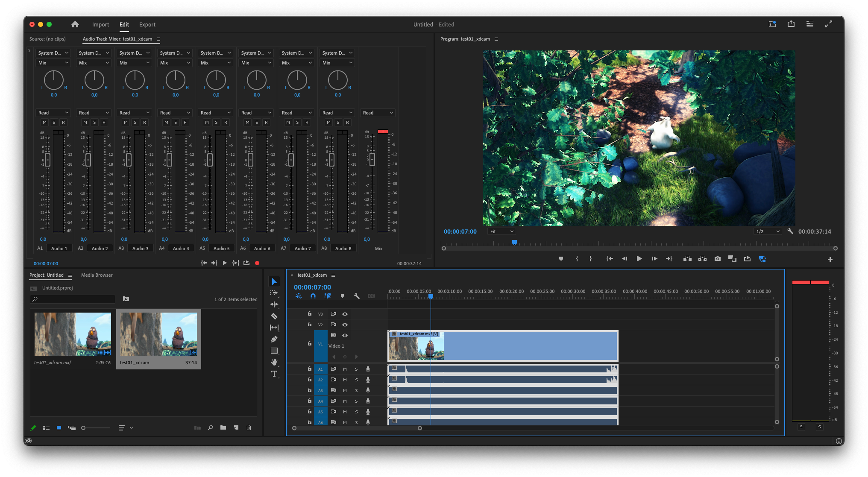The width and height of the screenshot is (868, 477).
Task: Click the Audio 1 volume fader
Action: coord(47,160)
